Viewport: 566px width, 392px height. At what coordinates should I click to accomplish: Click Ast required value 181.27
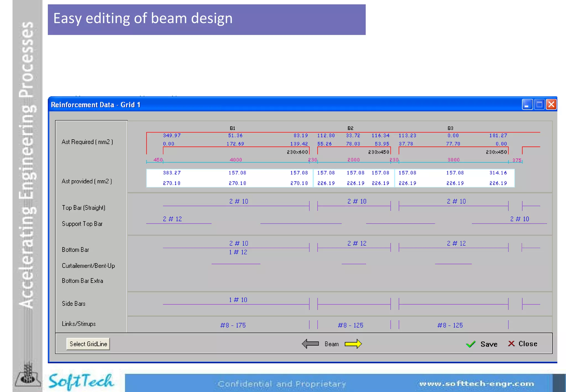(498, 135)
